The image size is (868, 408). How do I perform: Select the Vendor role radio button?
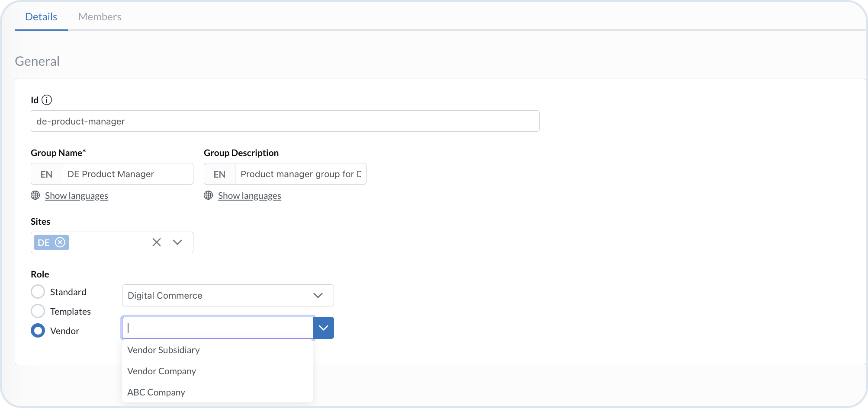coord(38,331)
